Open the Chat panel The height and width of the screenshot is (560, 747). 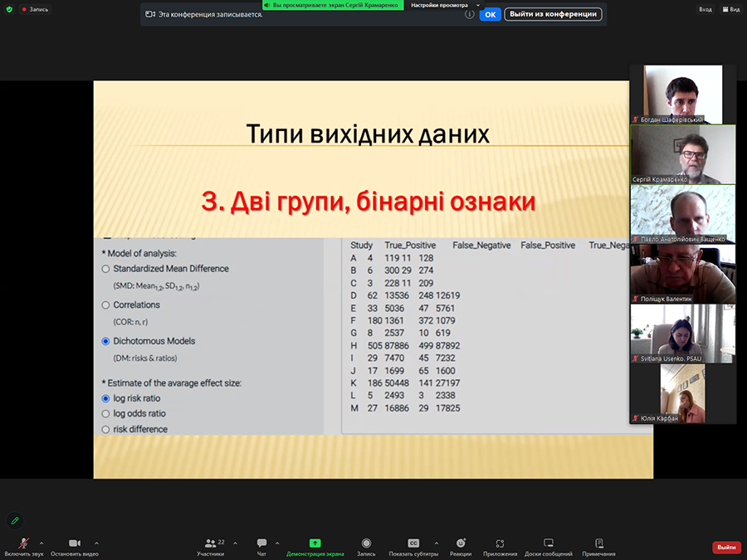tap(261, 546)
